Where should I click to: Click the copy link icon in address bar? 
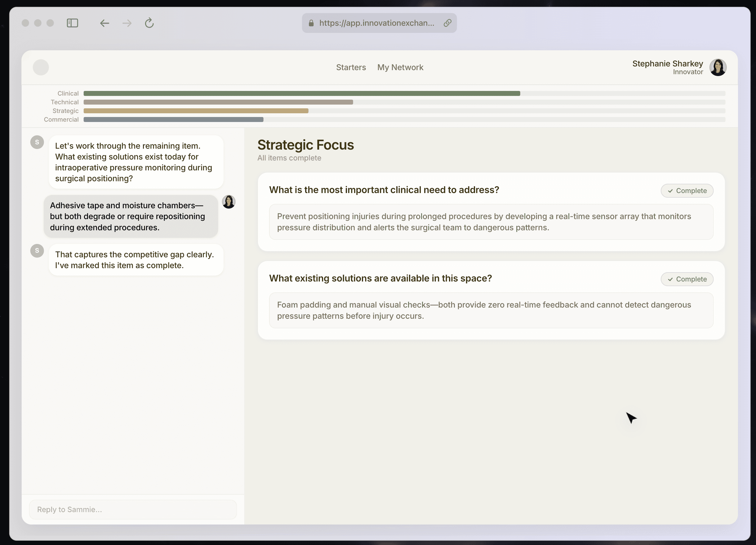pos(447,23)
